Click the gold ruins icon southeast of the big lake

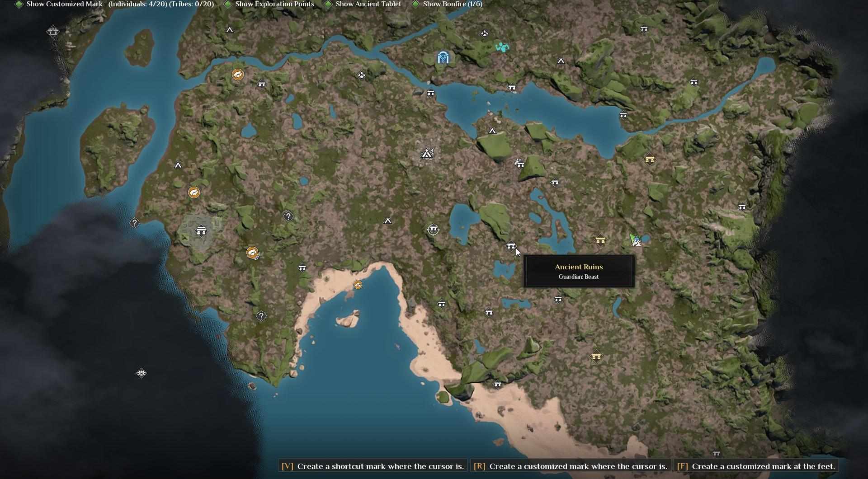click(650, 160)
